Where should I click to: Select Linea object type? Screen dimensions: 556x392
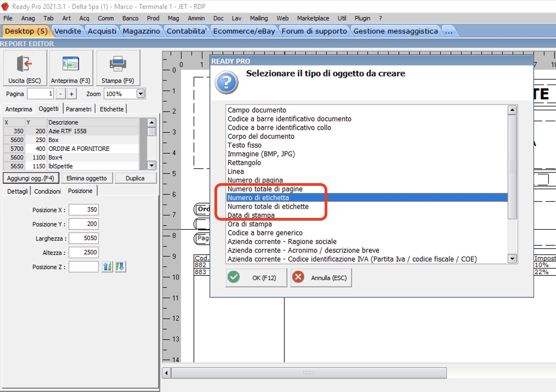(x=367, y=171)
